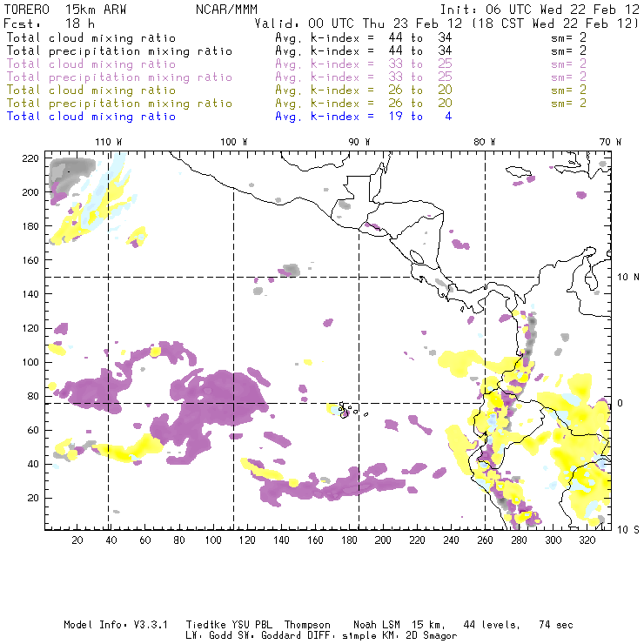The width and height of the screenshot is (644, 644).
Task: Click vertical axis tick label '80'
Action: click(x=33, y=396)
